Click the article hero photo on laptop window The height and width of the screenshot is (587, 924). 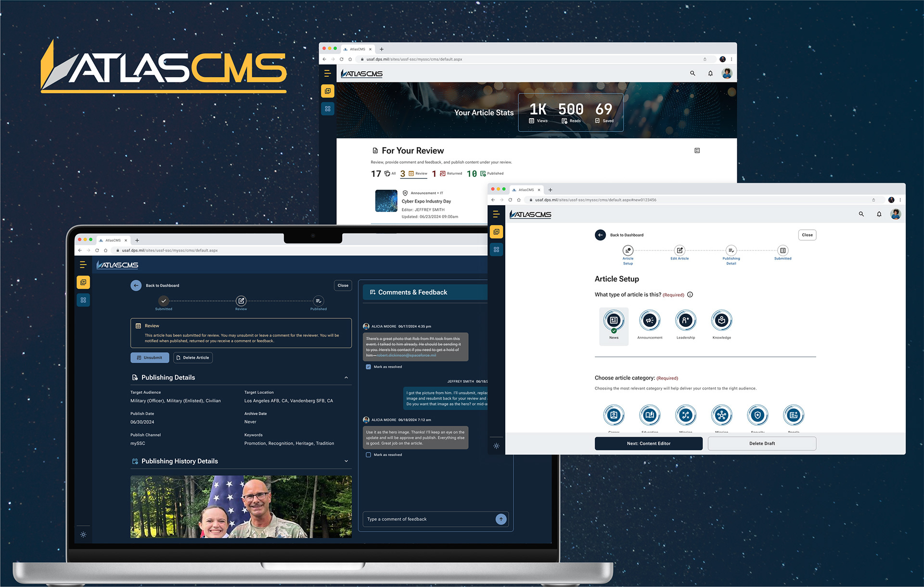(241, 507)
